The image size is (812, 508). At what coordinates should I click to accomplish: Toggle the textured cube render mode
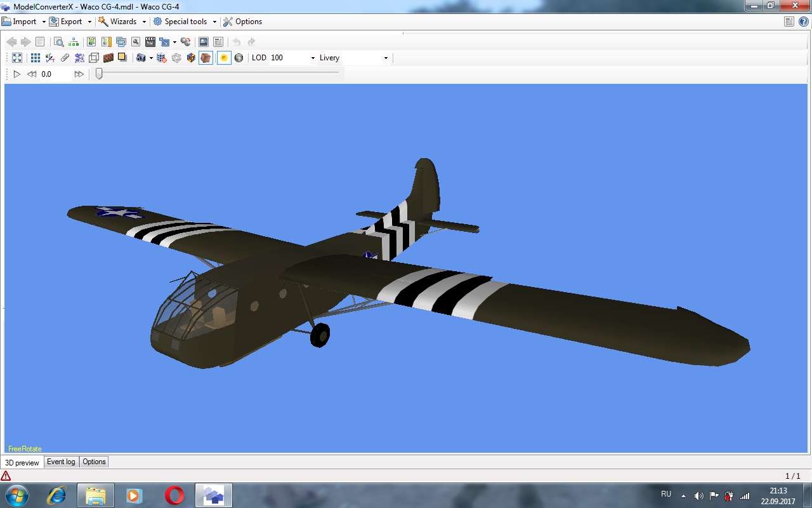click(206, 58)
